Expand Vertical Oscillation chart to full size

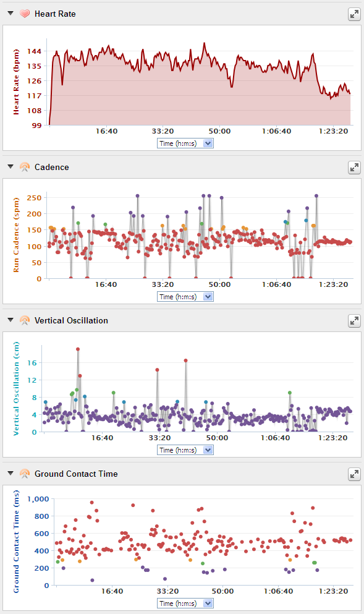tap(354, 321)
